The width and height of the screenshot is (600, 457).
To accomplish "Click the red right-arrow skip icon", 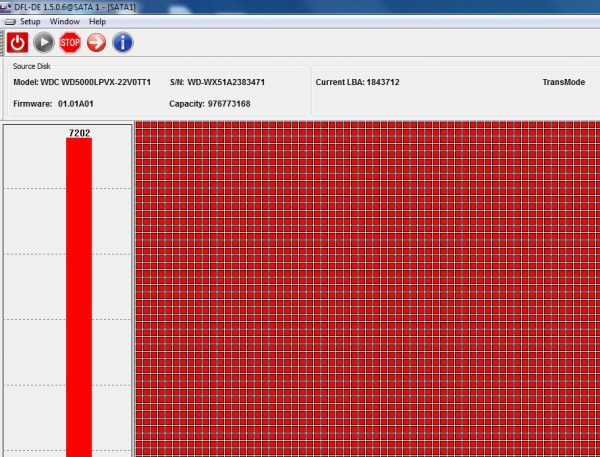I will click(96, 42).
